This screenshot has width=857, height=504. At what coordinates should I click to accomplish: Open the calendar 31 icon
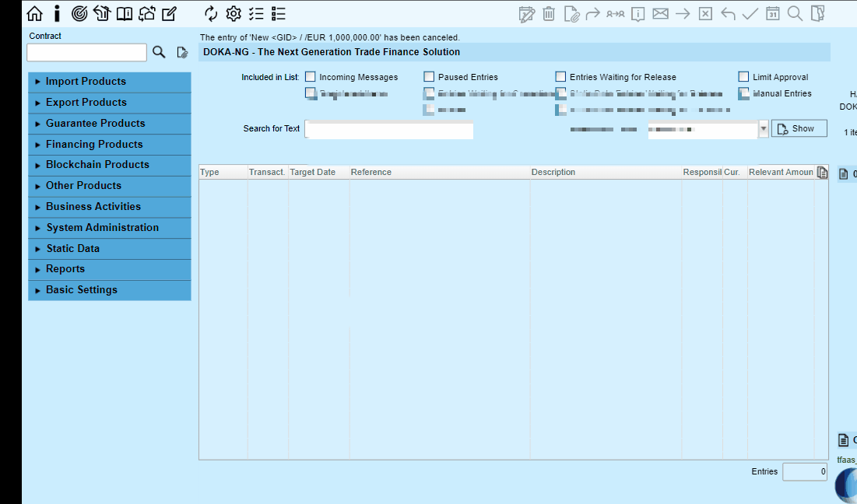click(x=772, y=14)
